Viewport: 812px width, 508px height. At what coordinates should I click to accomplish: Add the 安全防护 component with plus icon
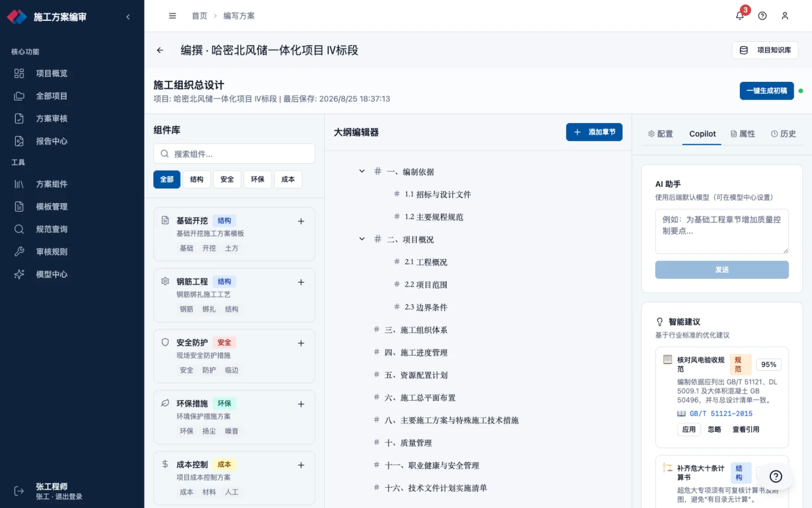click(x=301, y=343)
